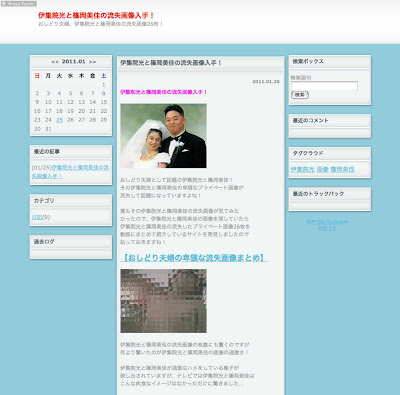400x395 pixels.
Task: Click the 2011.01 calendar month label
Action: tap(74, 62)
